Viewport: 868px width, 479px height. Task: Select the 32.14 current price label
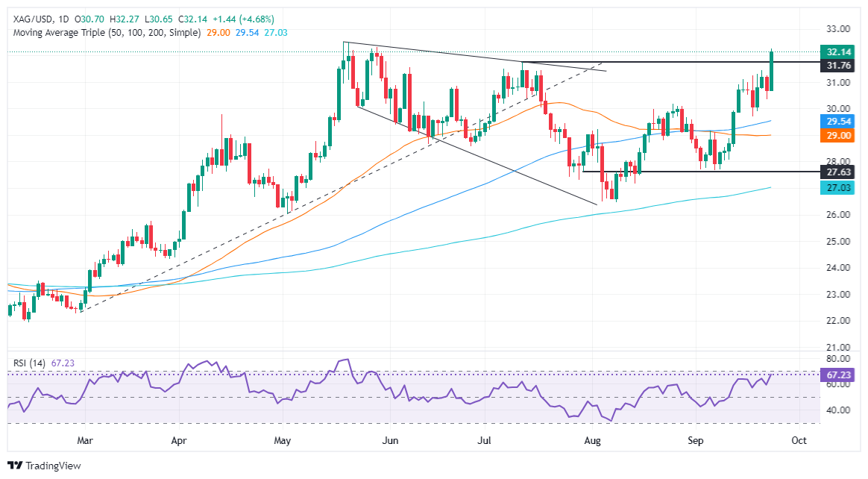838,52
